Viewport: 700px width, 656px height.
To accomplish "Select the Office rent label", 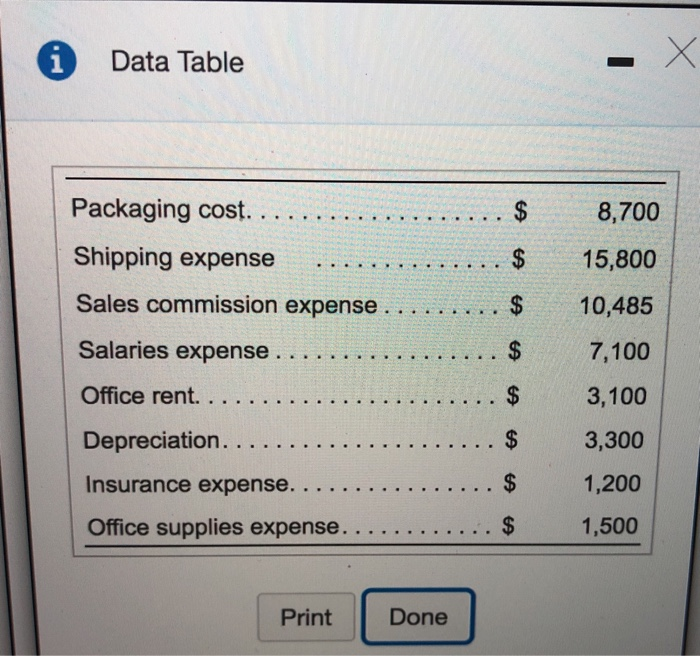I will coord(140,396).
